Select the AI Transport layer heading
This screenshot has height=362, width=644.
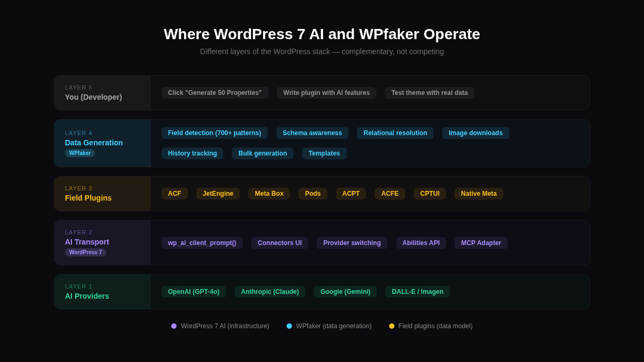pyautogui.click(x=87, y=242)
